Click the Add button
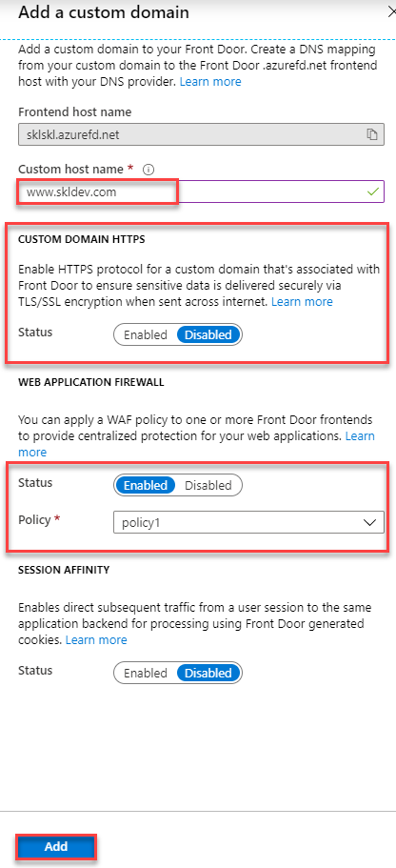 click(x=56, y=846)
